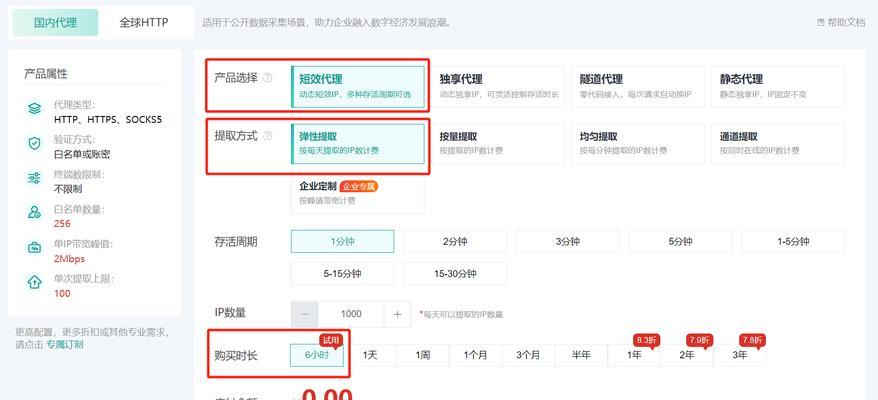Switch to the 全球HTTP tab
The width and height of the screenshot is (878, 400).
tap(144, 23)
